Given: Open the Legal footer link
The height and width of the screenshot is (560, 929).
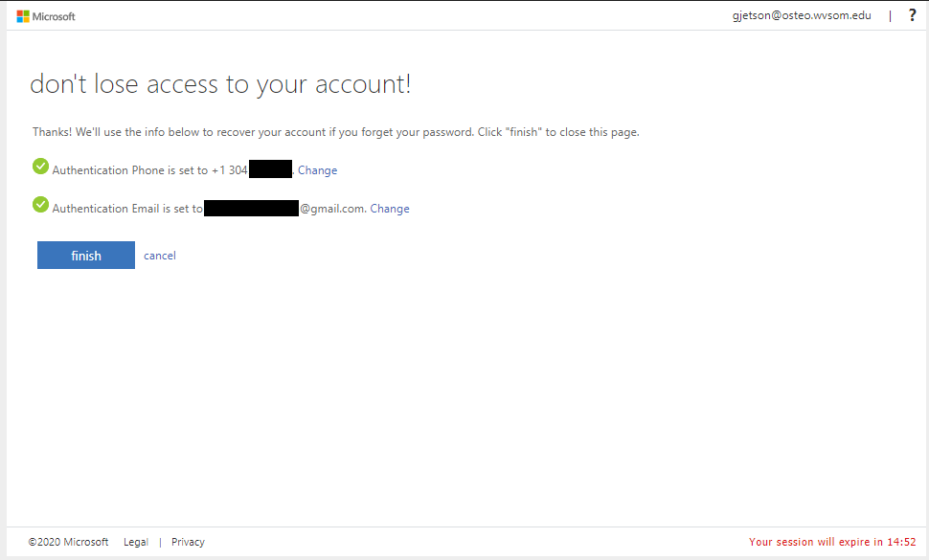Looking at the screenshot, I should click(136, 542).
